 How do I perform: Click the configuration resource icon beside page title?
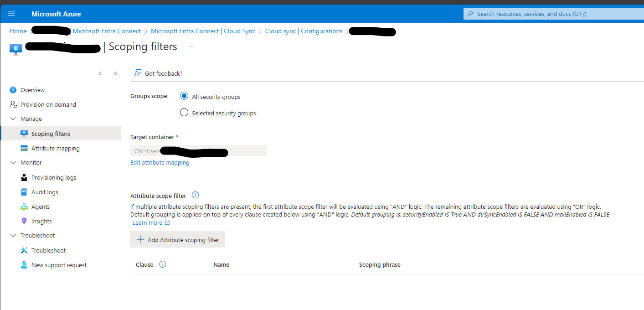point(16,49)
